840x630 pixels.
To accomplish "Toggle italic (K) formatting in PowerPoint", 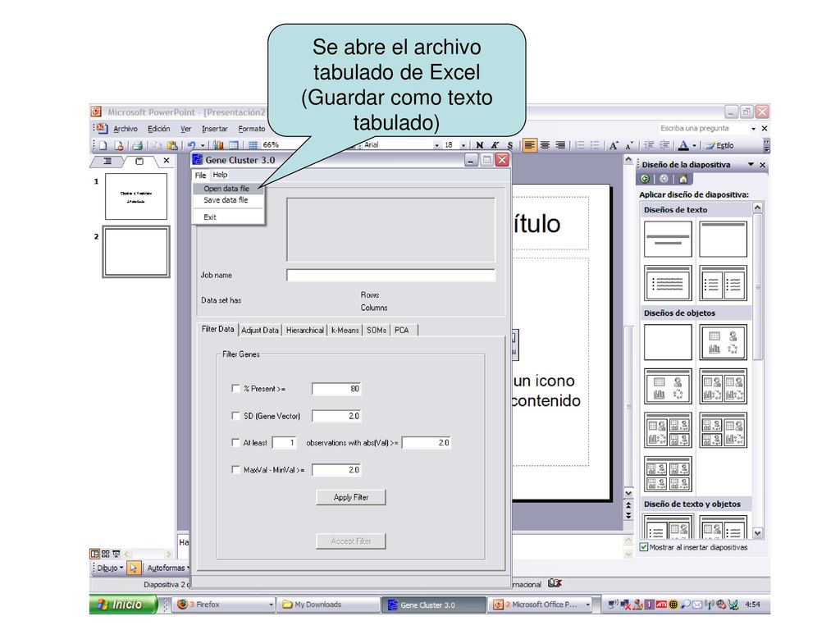I will point(495,145).
